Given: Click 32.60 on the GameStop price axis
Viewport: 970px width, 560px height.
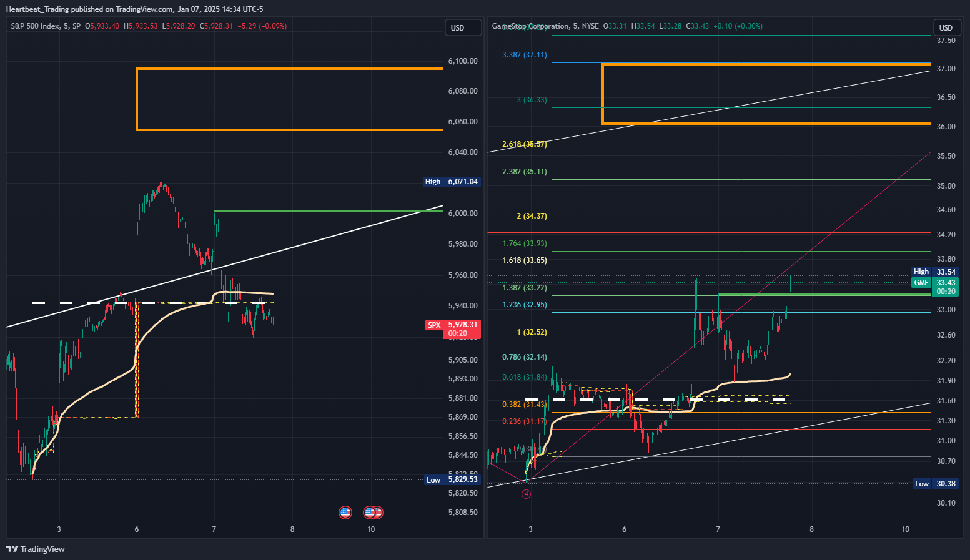Looking at the screenshot, I should pyautogui.click(x=946, y=335).
